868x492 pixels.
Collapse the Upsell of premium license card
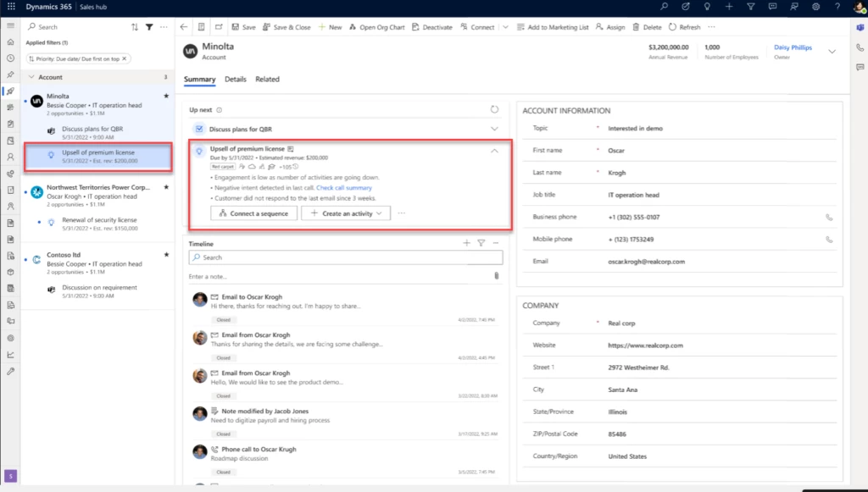tap(495, 150)
